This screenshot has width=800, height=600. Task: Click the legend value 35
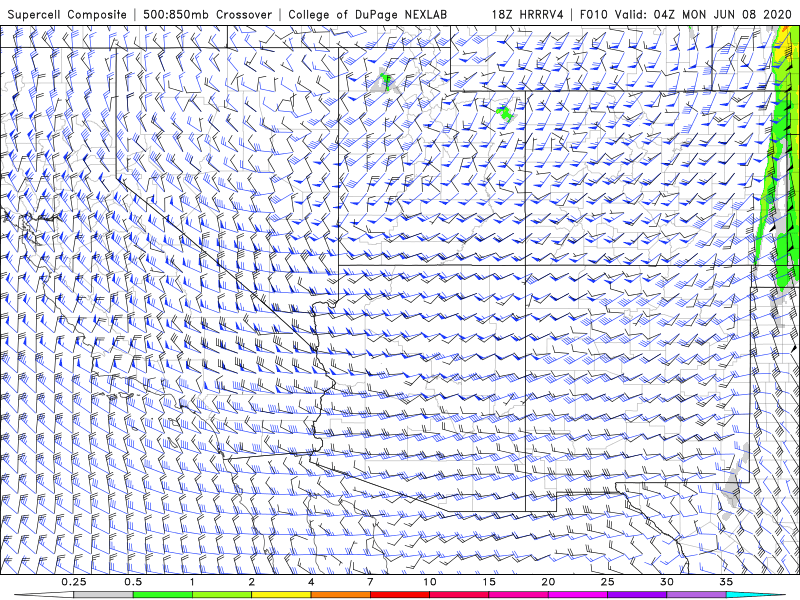pyautogui.click(x=726, y=582)
